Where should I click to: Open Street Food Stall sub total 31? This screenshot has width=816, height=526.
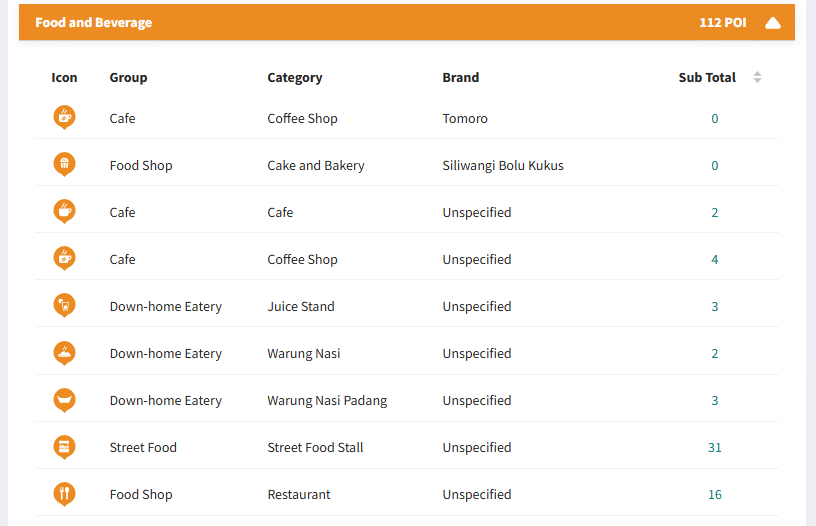[715, 447]
